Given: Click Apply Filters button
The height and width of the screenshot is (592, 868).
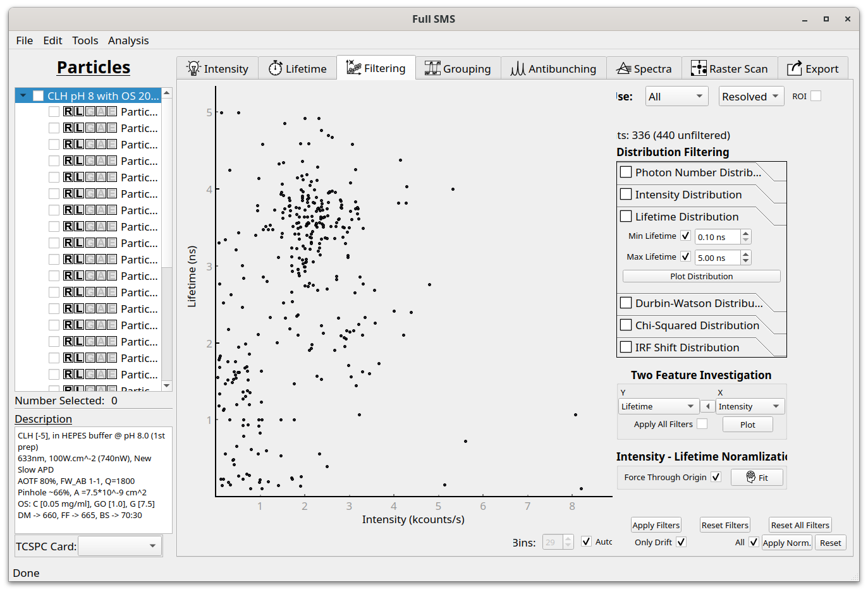Looking at the screenshot, I should tap(656, 525).
